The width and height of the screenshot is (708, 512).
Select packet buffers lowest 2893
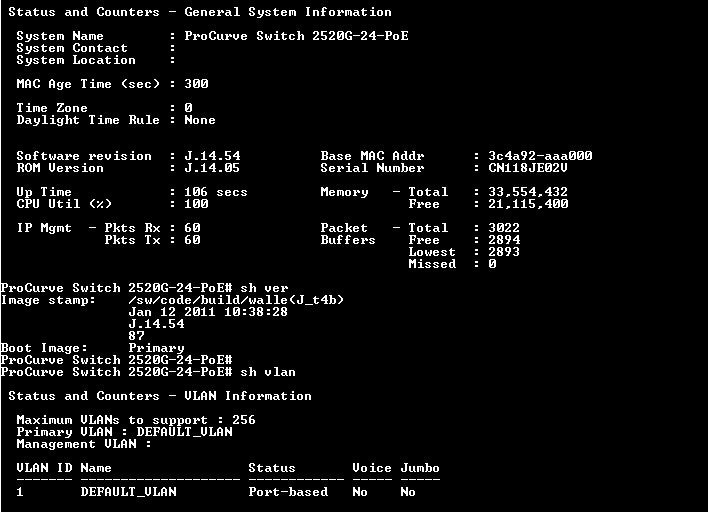coord(504,252)
